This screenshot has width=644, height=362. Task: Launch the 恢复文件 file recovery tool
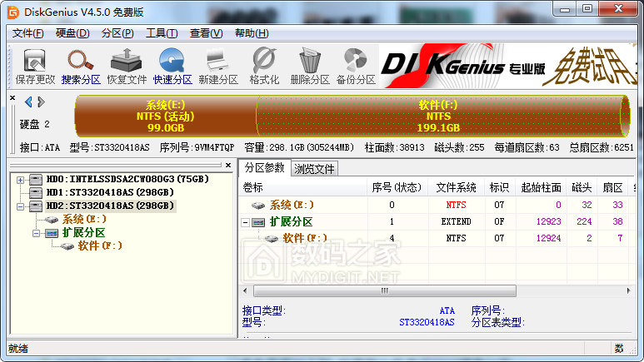click(127, 66)
